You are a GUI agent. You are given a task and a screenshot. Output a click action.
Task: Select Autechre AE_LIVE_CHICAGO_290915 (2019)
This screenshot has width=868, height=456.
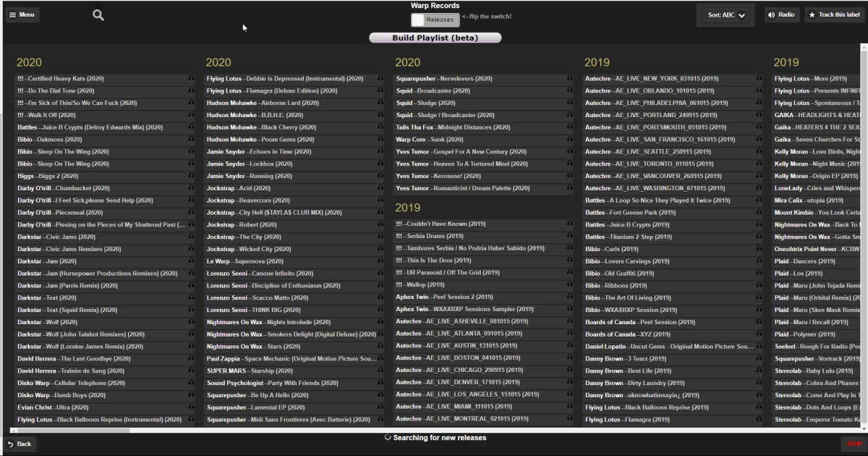point(485,370)
